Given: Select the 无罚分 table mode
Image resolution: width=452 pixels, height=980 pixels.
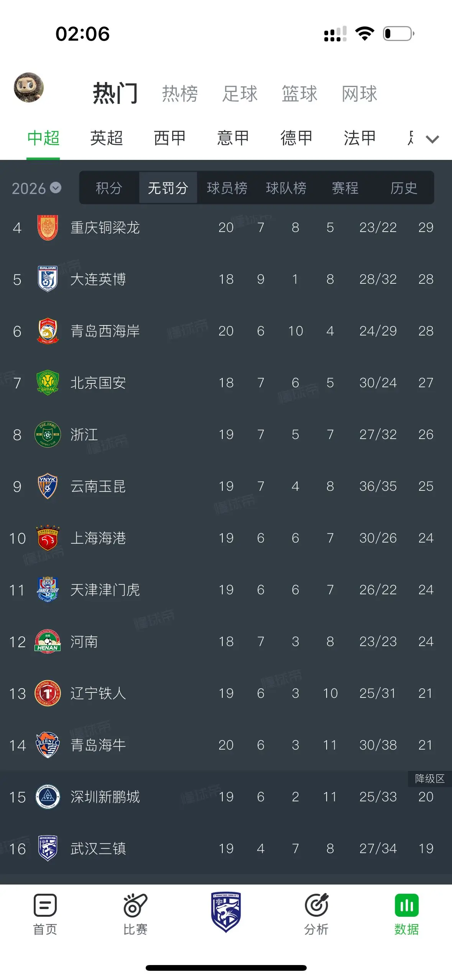Looking at the screenshot, I should [x=168, y=188].
